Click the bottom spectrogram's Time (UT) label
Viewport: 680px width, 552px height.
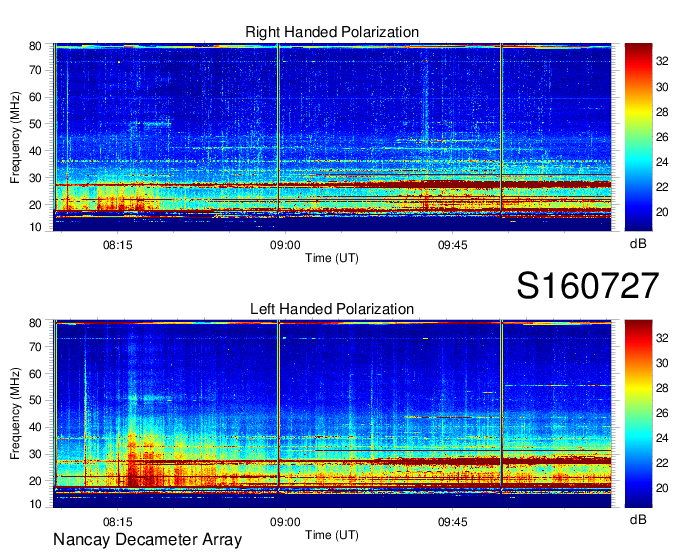(x=332, y=535)
